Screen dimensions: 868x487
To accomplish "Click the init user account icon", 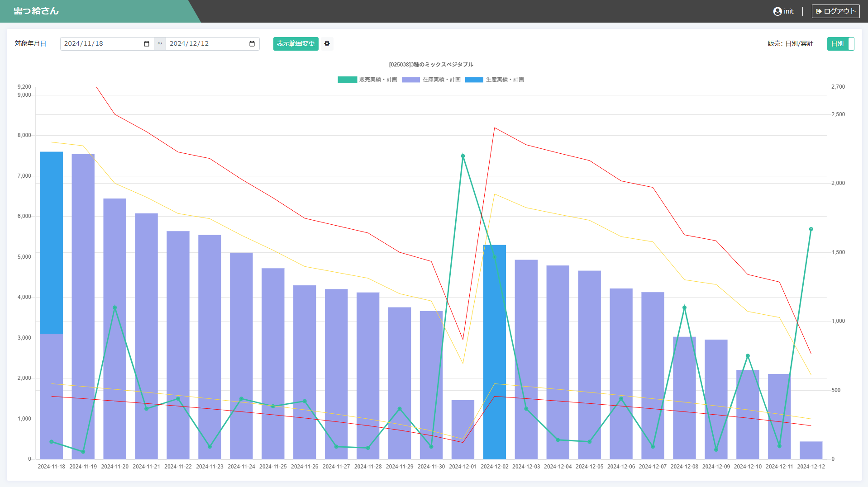I will [777, 11].
